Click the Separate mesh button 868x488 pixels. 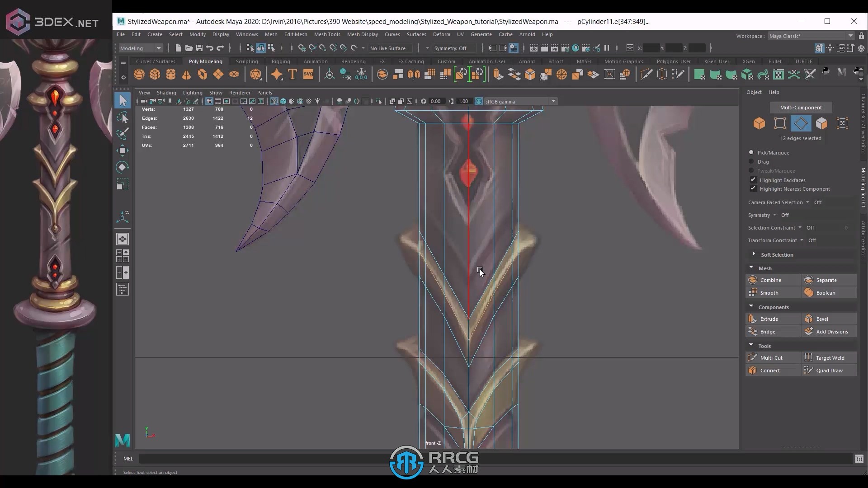coord(828,280)
